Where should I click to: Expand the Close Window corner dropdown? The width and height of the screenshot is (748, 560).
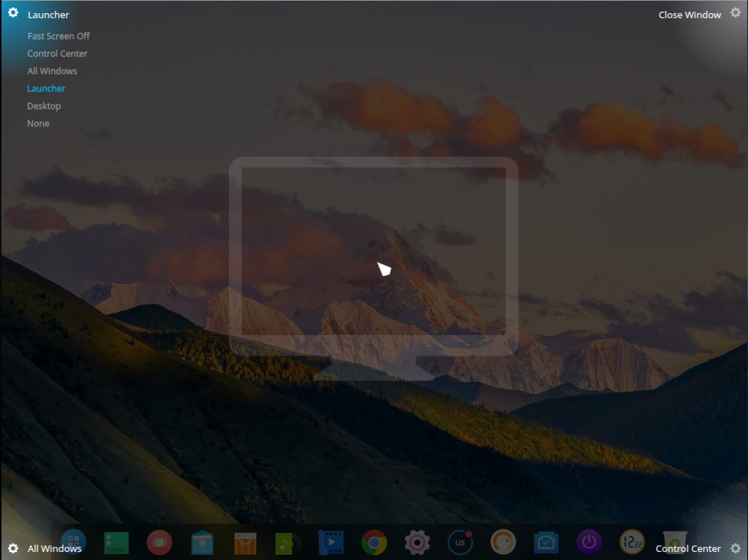[689, 15]
